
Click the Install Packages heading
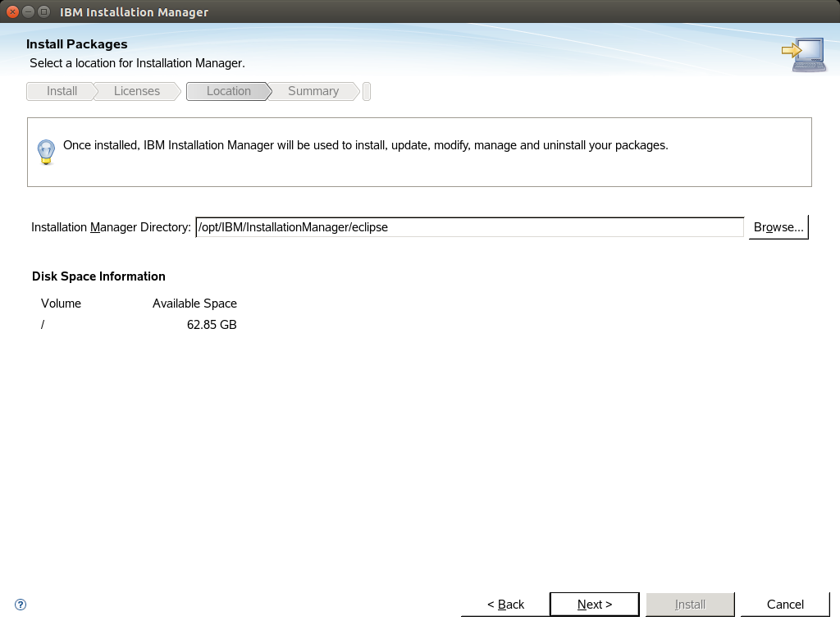[x=76, y=44]
